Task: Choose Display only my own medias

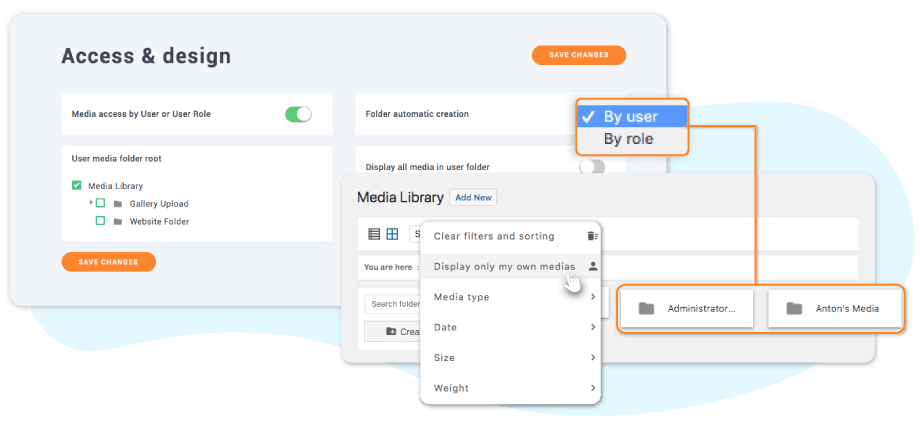Action: [x=504, y=266]
